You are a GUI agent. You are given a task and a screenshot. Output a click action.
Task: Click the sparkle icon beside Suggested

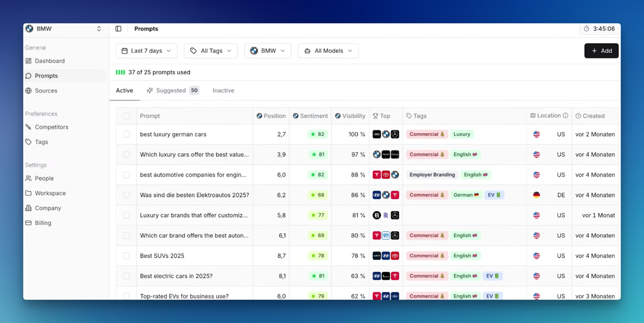(150, 90)
